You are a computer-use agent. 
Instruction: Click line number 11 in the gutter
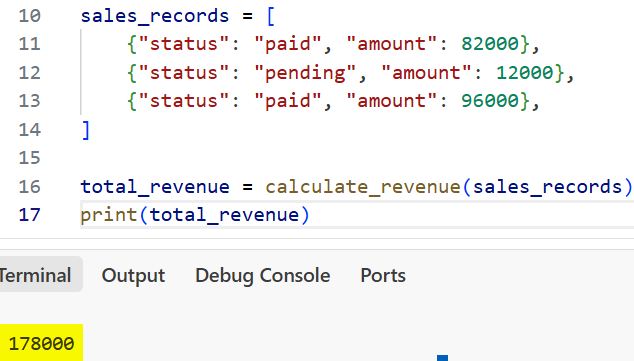pyautogui.click(x=30, y=44)
